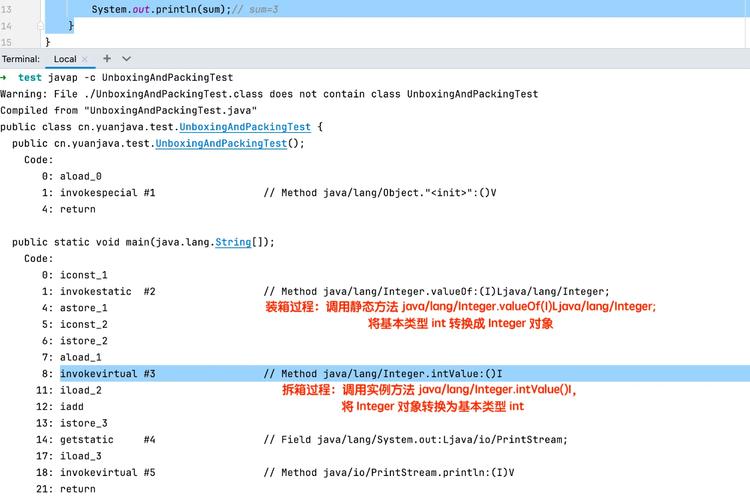Click the 'public static void main' signature text

(143, 242)
